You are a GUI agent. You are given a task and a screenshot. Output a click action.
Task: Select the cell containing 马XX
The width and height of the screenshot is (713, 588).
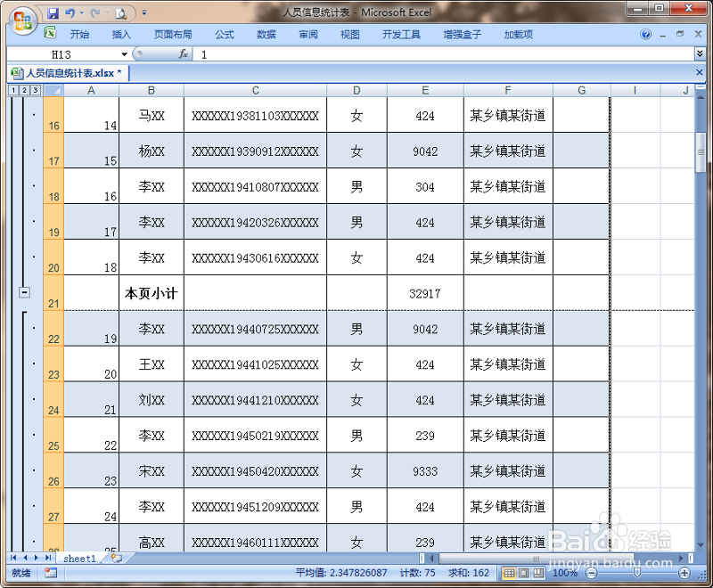152,116
